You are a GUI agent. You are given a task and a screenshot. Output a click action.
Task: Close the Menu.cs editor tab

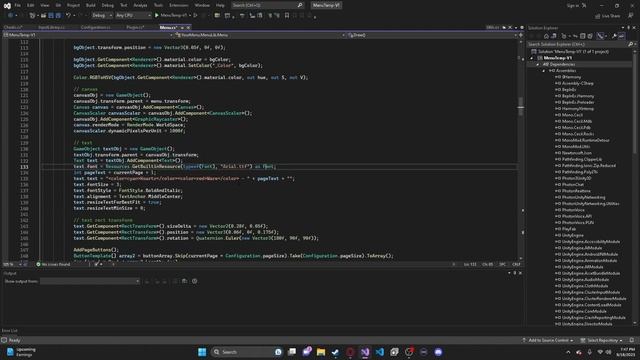188,27
